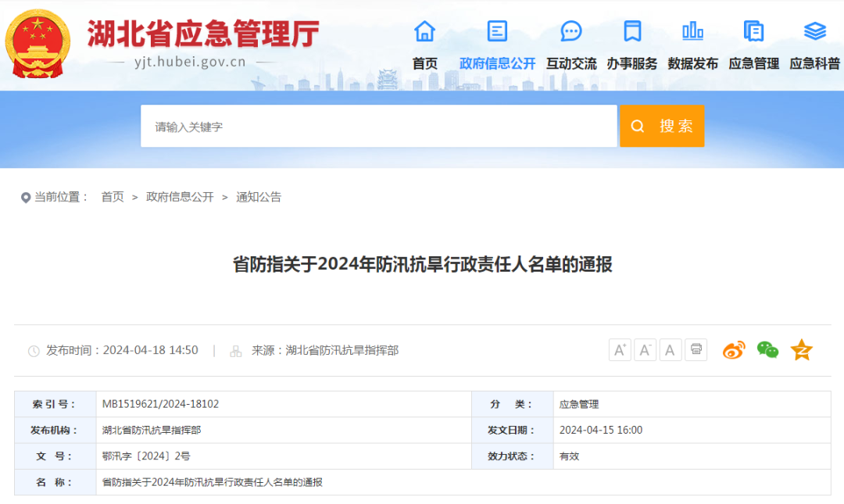
Task: Open the 首页 menu item
Action: point(424,63)
